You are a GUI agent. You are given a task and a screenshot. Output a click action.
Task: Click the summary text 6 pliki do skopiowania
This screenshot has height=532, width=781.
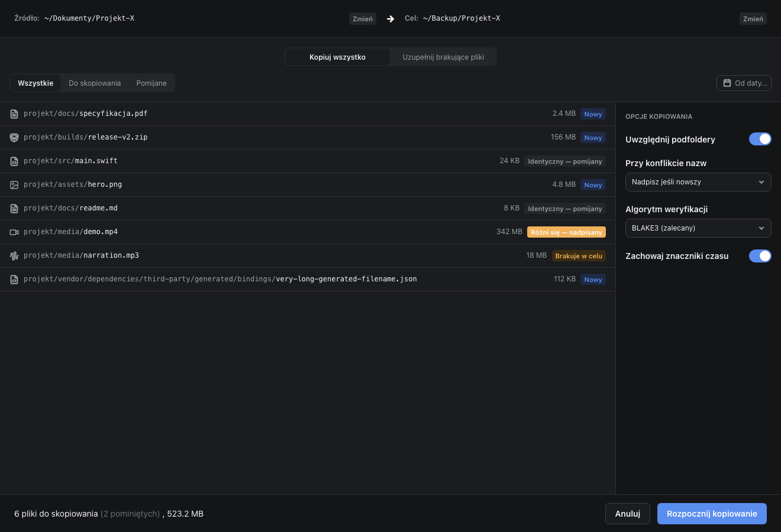pyautogui.click(x=56, y=514)
